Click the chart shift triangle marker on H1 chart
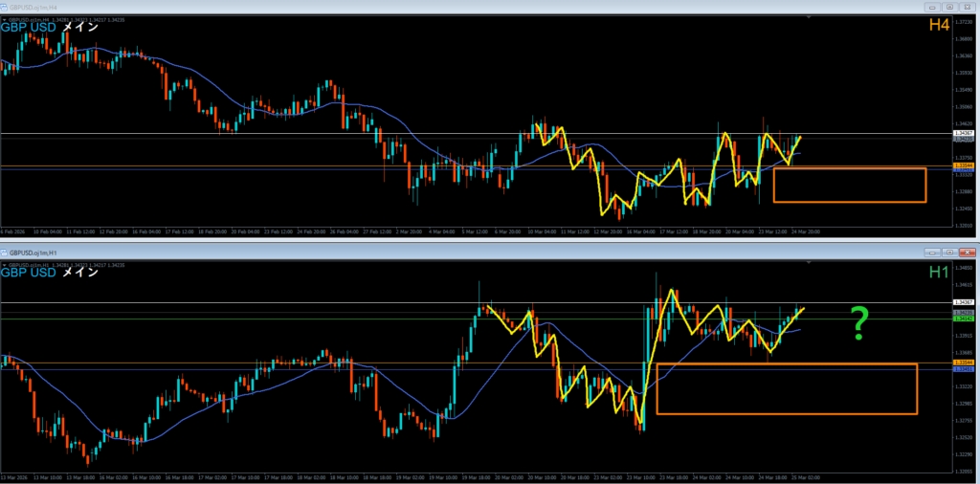 (x=810, y=264)
